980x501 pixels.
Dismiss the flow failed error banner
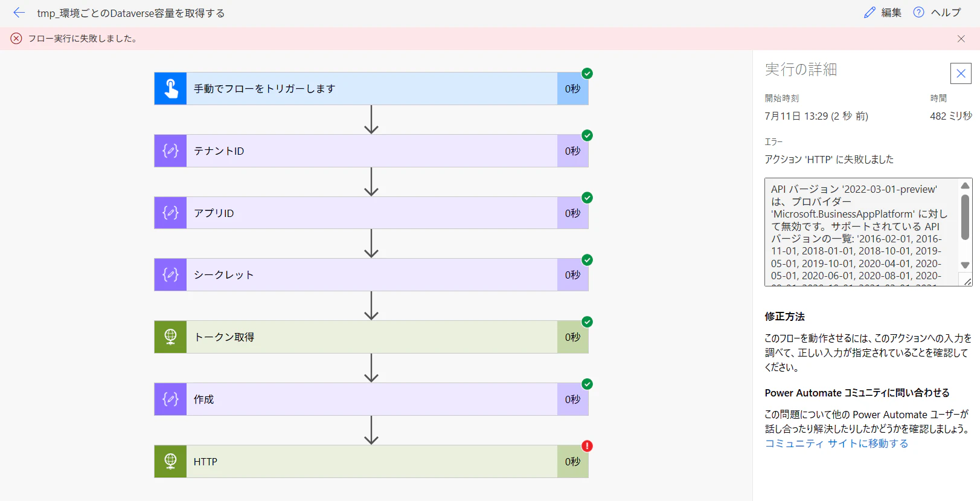961,39
